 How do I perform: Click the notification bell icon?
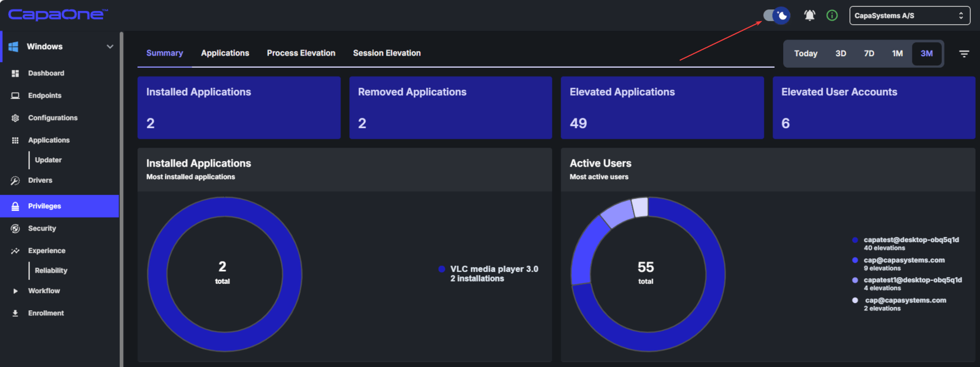(809, 16)
